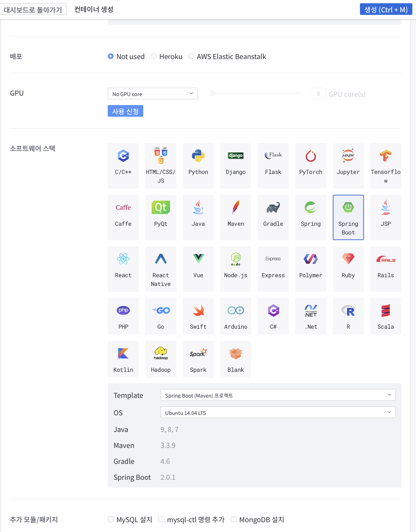Screen dimensions: 416x532
Task: Open the OS Ubuntu 14.04 LTS dropdown
Action: point(278,412)
